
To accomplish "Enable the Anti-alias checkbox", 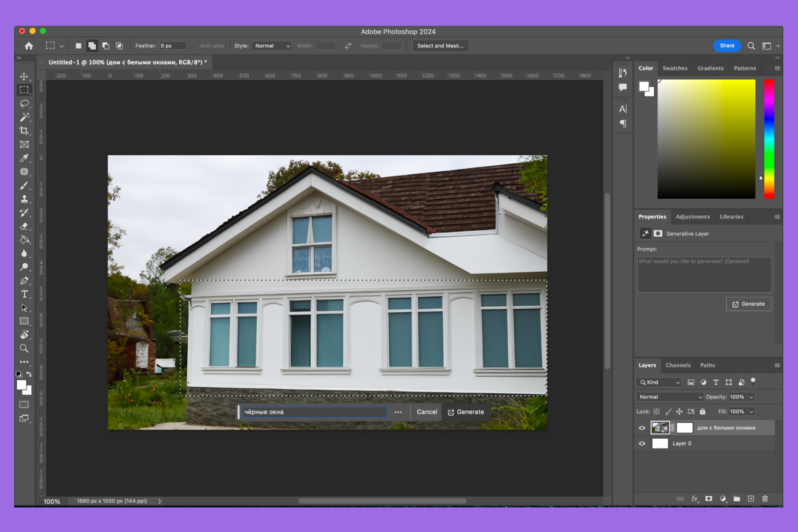I will (194, 46).
